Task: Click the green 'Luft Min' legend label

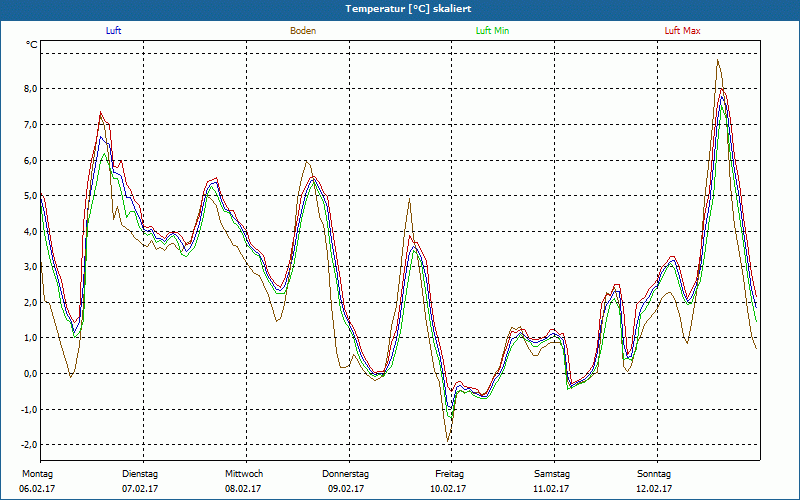Action: click(493, 31)
